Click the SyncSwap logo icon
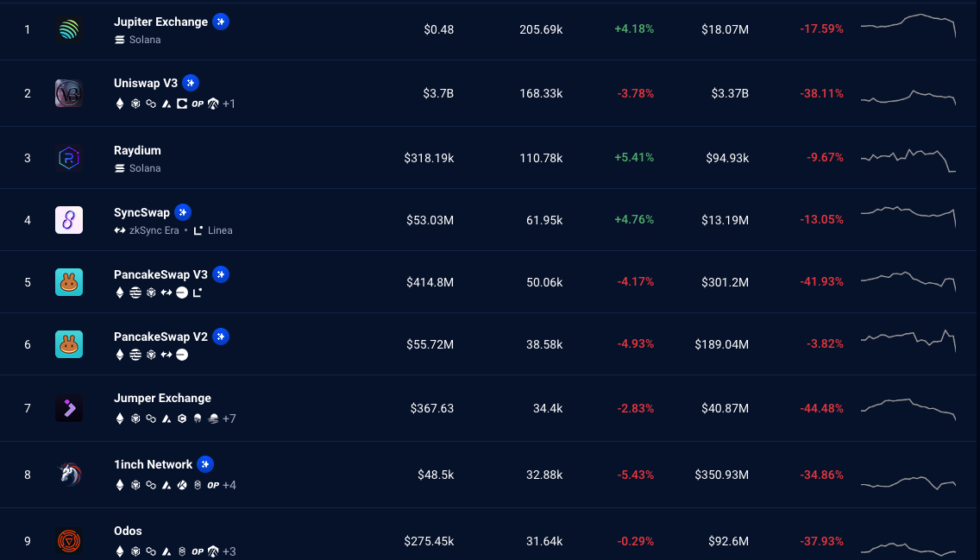This screenshot has height=560, width=980. [69, 220]
